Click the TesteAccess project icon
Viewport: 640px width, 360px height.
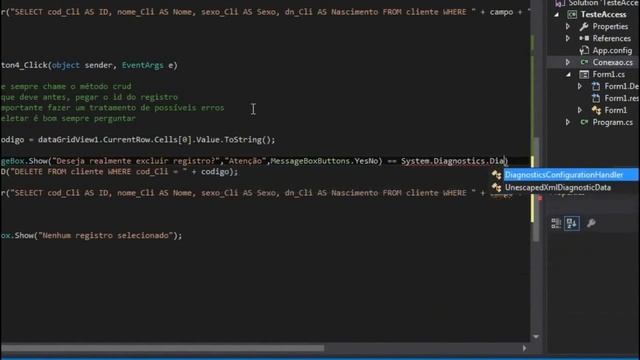tap(572, 14)
